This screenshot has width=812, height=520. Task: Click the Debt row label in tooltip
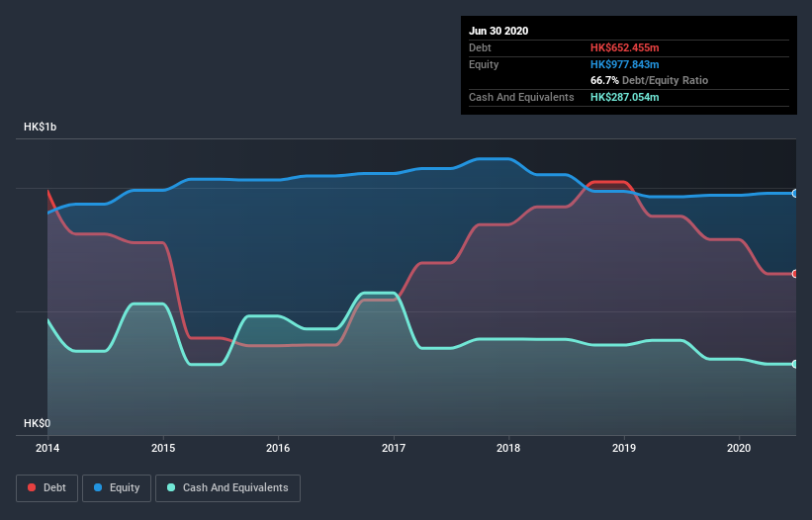(480, 47)
